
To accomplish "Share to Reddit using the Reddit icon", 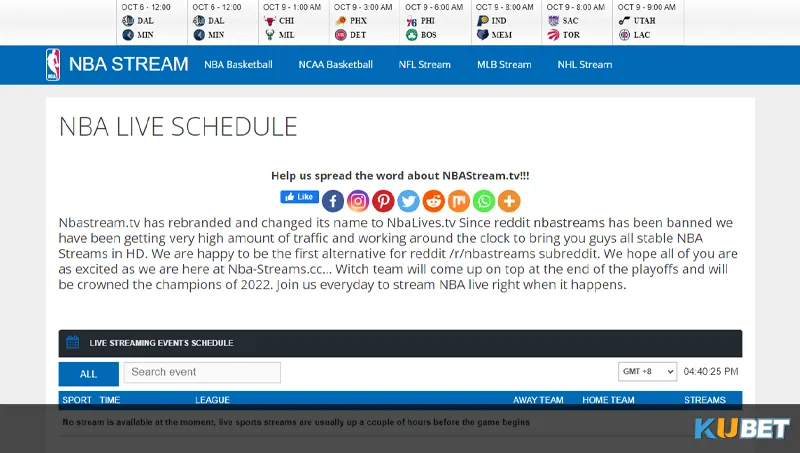I will click(x=434, y=201).
